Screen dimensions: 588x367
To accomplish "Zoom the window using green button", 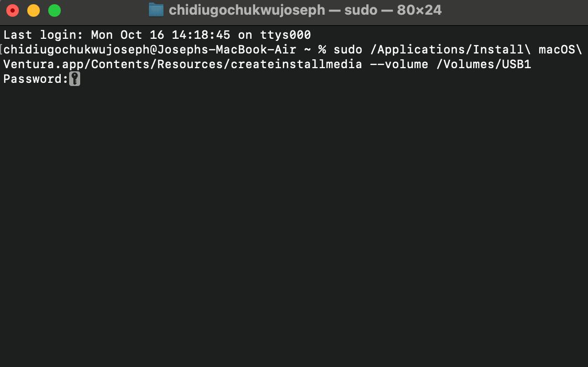I will (x=55, y=10).
